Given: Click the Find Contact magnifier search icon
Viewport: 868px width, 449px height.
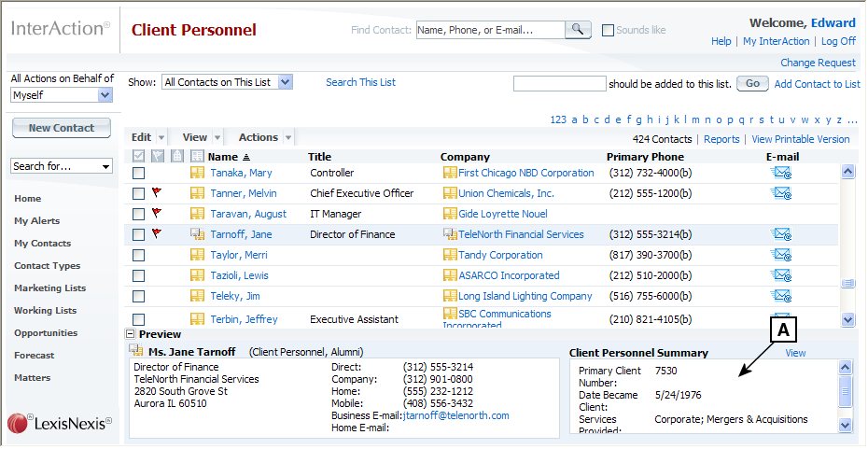Looking at the screenshot, I should tap(578, 30).
